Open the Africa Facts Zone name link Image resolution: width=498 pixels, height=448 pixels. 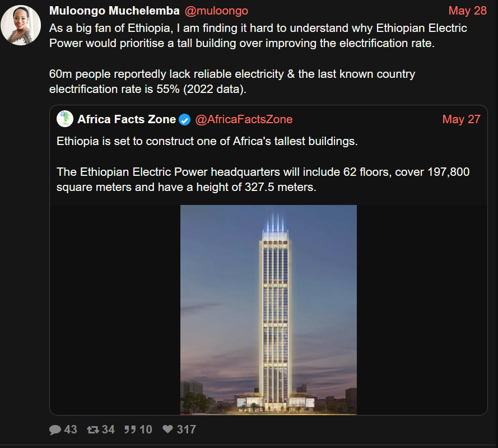pos(127,119)
